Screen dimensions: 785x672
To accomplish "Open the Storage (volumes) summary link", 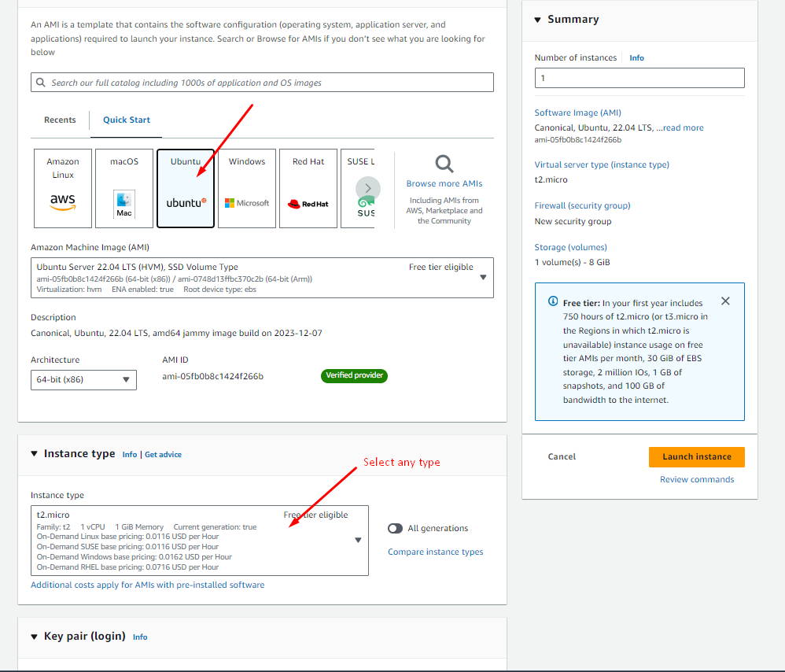I will tap(571, 247).
